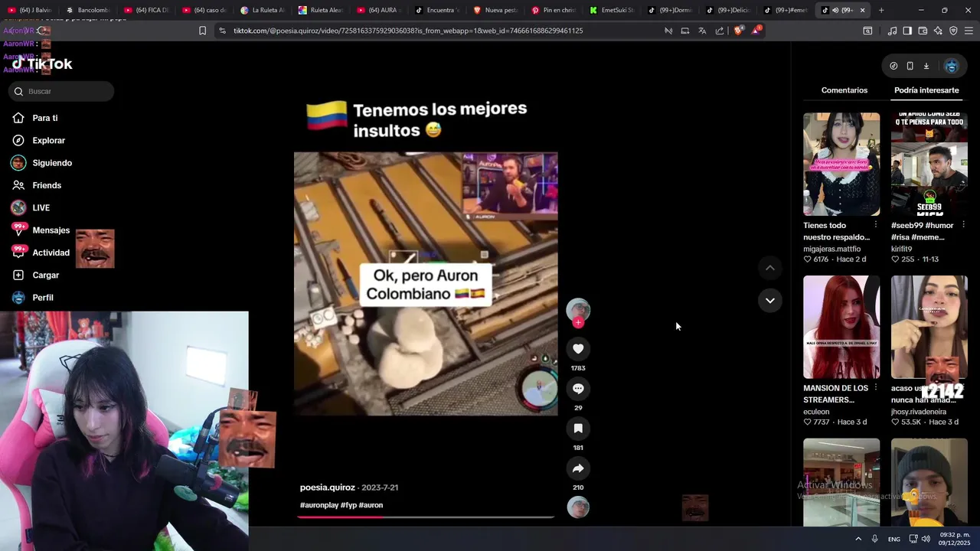
Task: Show hidden icons in the system tray
Action: pyautogui.click(x=857, y=539)
